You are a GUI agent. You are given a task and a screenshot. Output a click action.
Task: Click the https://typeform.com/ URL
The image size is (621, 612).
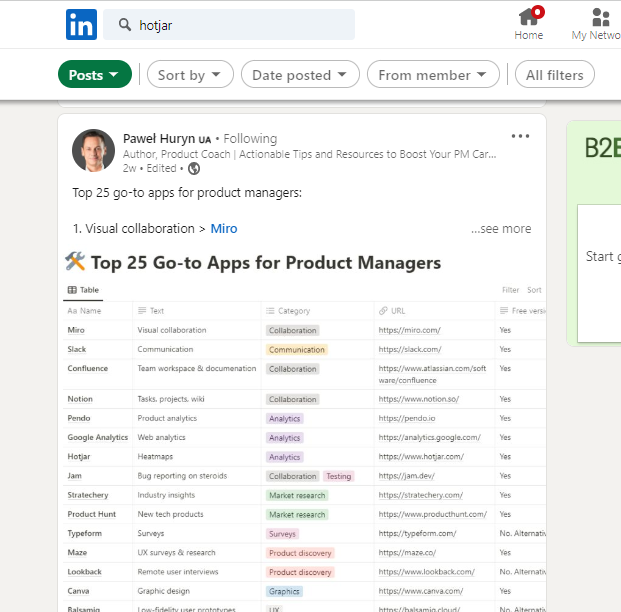point(417,534)
